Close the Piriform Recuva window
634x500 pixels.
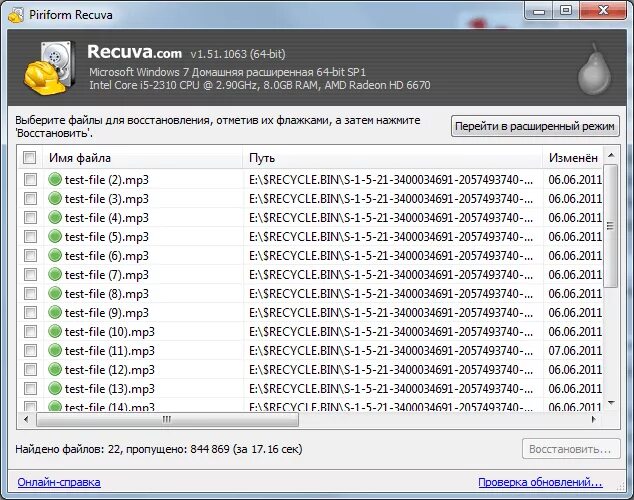pos(603,11)
